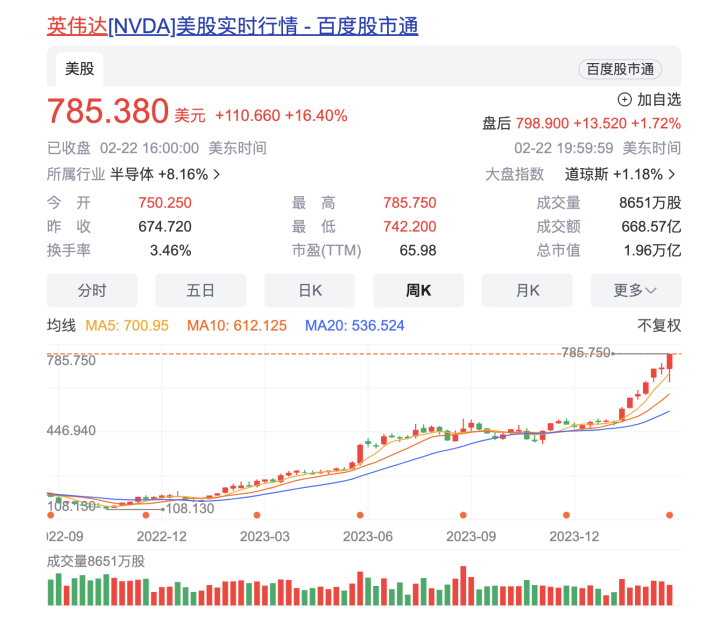
Task: Click the 今开 value 750.250
Action: click(x=165, y=203)
